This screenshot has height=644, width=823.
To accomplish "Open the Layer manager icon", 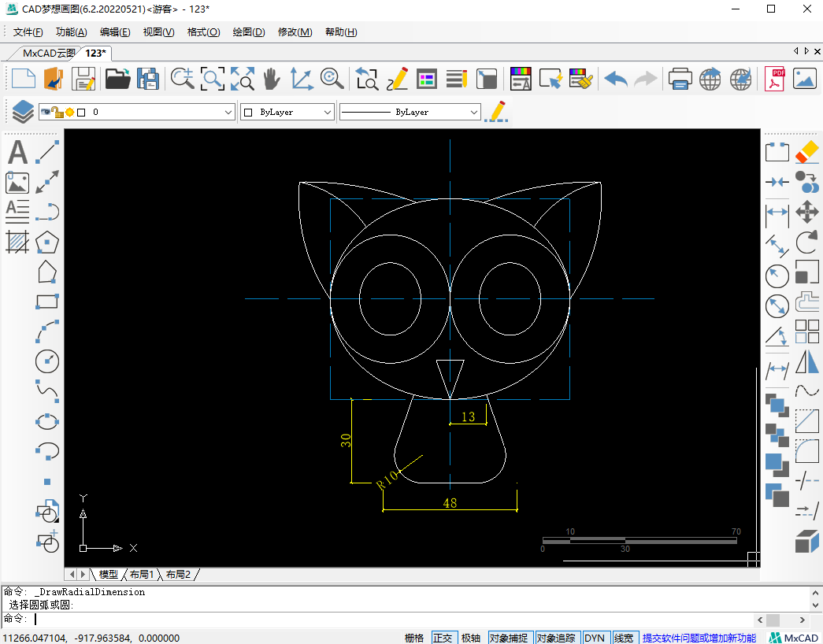I will click(x=23, y=112).
